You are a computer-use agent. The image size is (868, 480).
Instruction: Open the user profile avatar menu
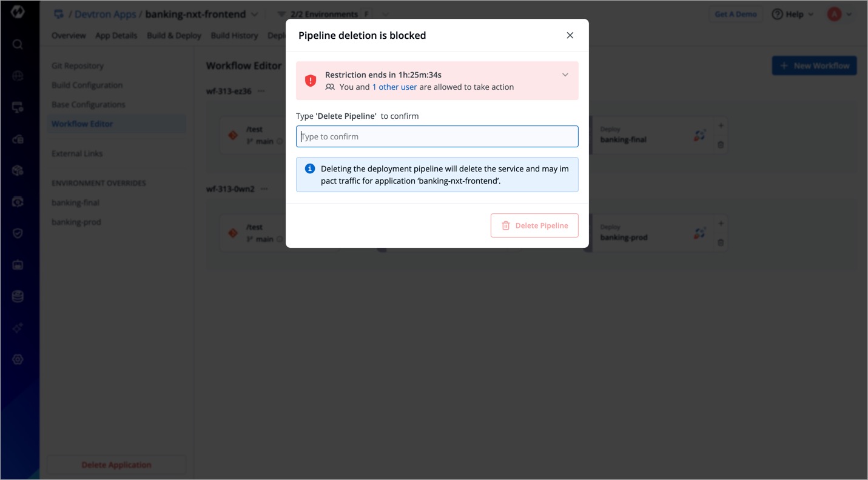839,14
